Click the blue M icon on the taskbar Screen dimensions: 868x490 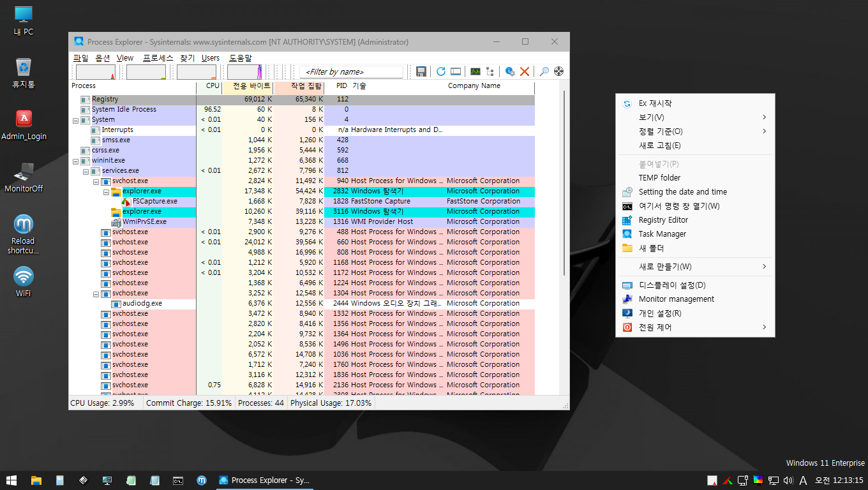point(202,480)
